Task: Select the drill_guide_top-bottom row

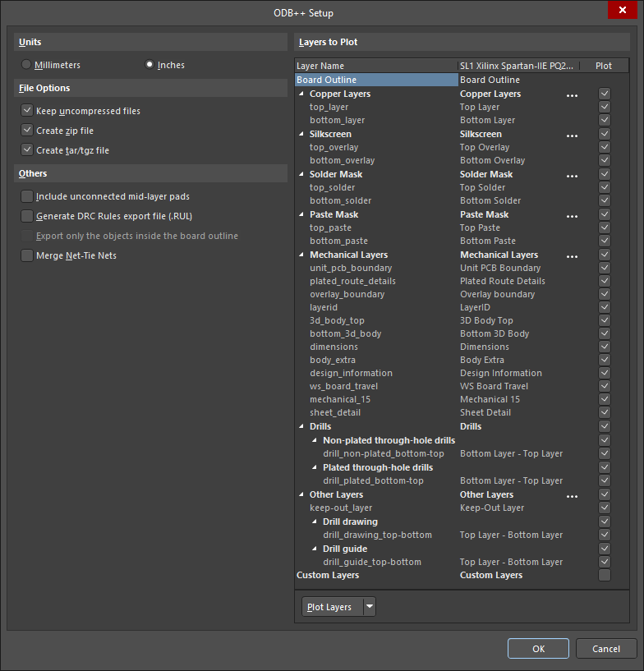Action: tap(462, 562)
